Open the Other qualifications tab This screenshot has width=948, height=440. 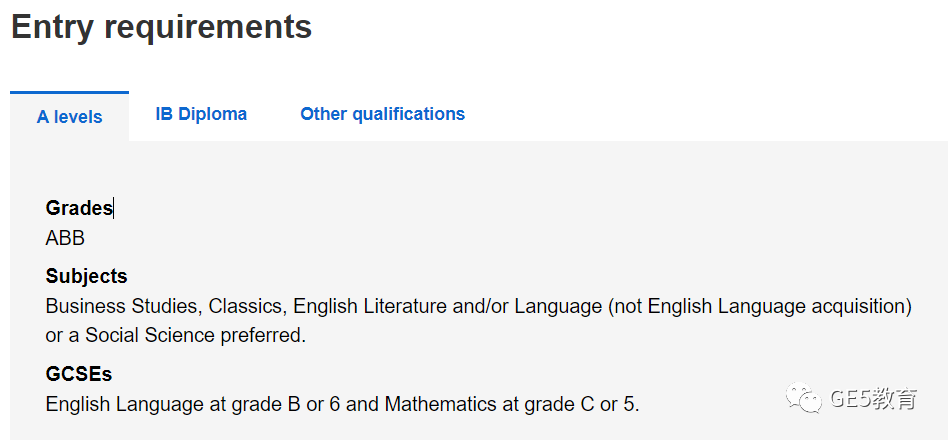tap(383, 114)
